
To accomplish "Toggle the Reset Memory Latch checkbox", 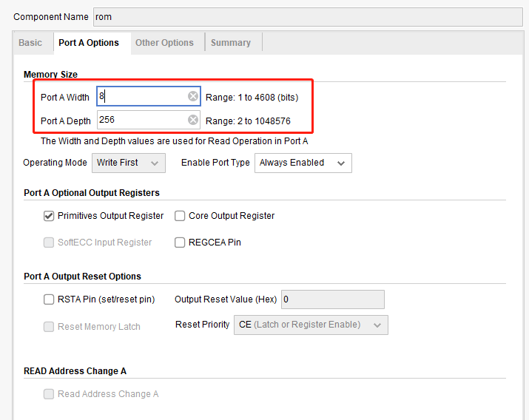I will [x=49, y=327].
